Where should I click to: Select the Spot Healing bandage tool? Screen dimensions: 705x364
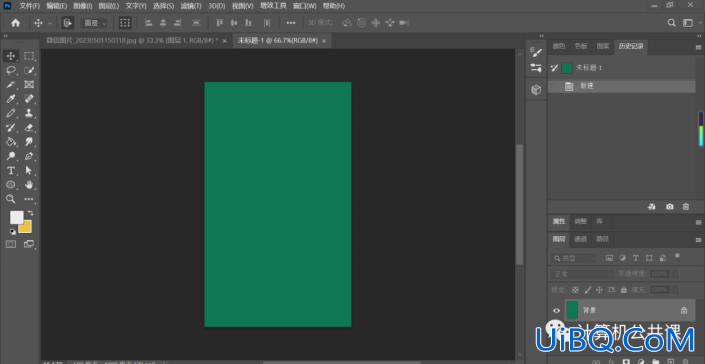tap(29, 99)
